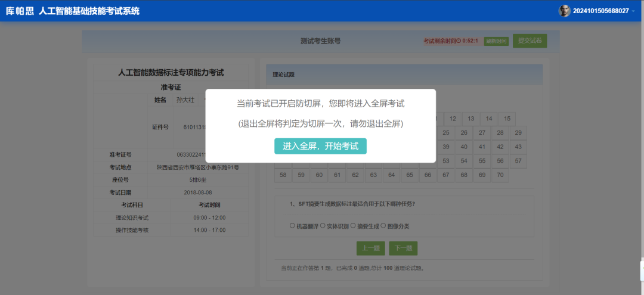This screenshot has width=644, height=295.
Task: Click the 操作技能考核 row label
Action: point(132,230)
